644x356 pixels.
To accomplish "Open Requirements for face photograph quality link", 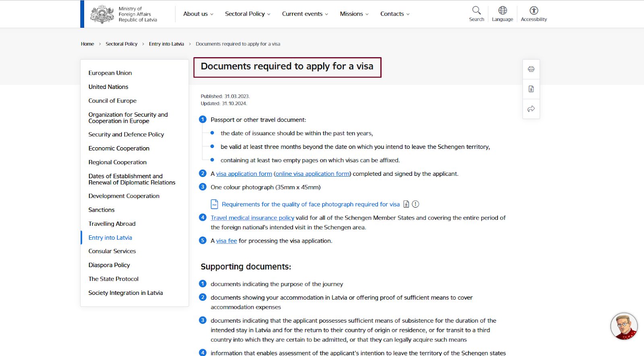I will click(x=311, y=204).
